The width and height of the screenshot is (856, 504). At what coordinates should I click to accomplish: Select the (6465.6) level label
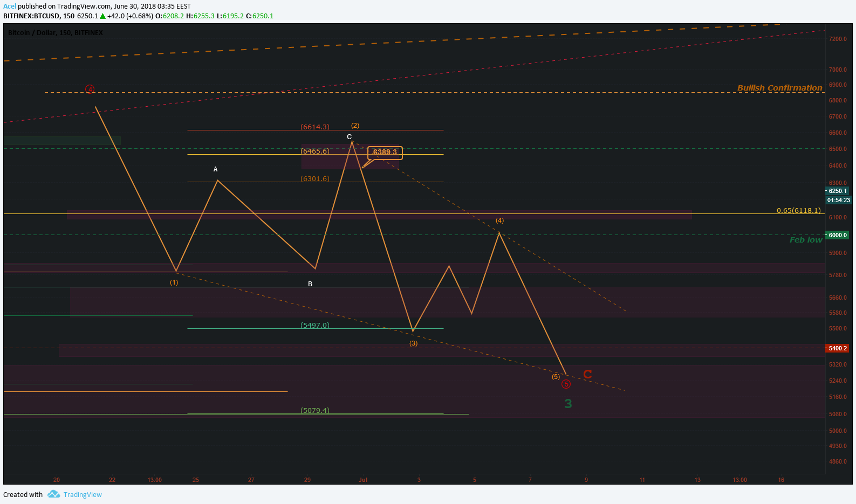click(315, 151)
